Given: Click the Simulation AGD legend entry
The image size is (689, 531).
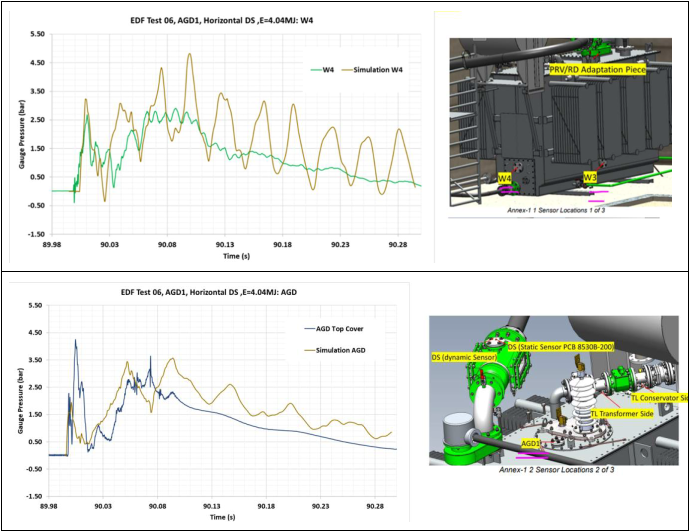Looking at the screenshot, I should point(334,350).
